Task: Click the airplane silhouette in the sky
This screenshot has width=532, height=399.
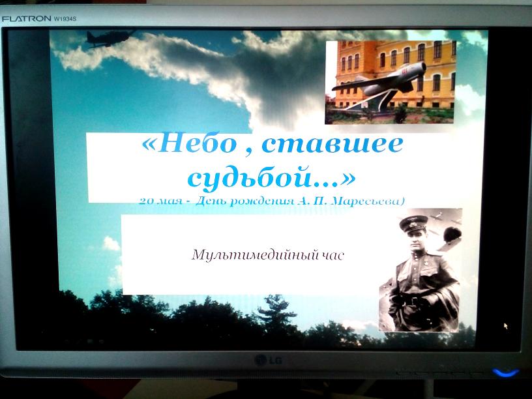Action: click(x=110, y=38)
